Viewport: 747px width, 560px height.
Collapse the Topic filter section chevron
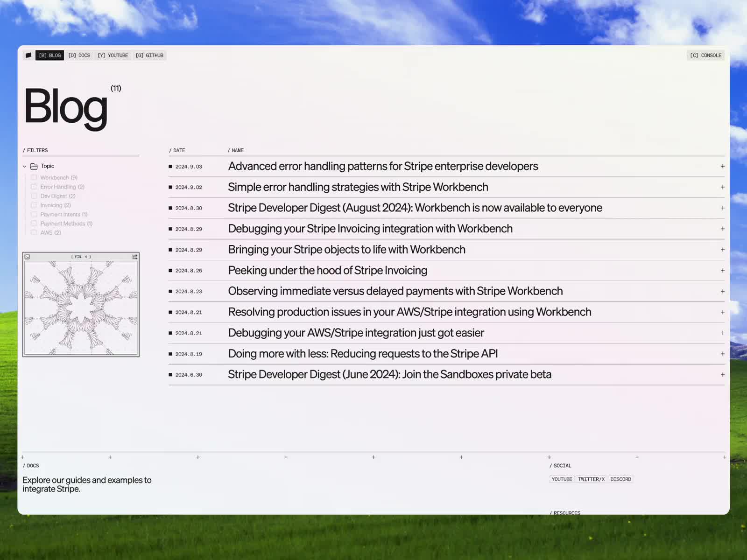24,166
